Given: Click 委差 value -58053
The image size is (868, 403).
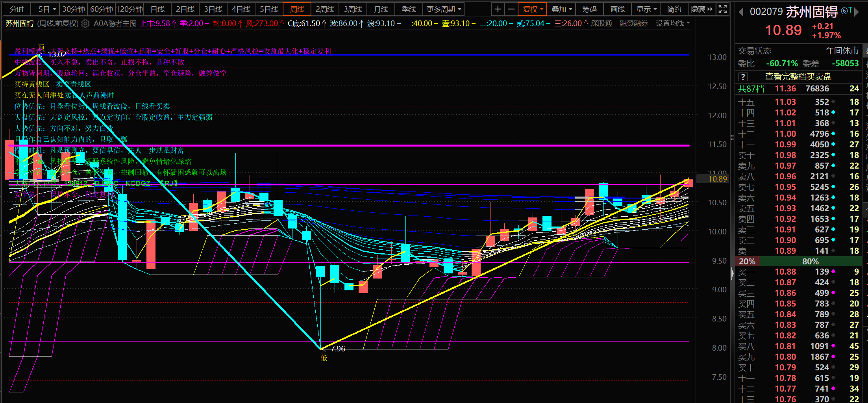Looking at the screenshot, I should click(x=845, y=63).
